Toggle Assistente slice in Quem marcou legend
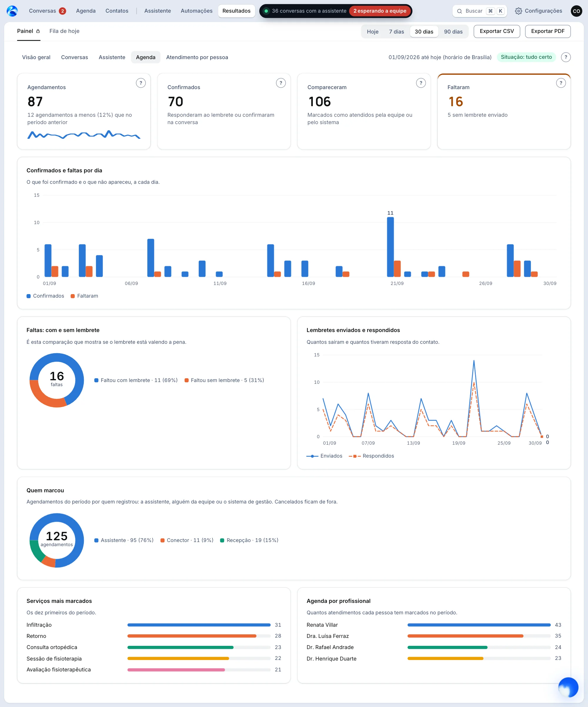Image resolution: width=588 pixels, height=707 pixels. 124,540
